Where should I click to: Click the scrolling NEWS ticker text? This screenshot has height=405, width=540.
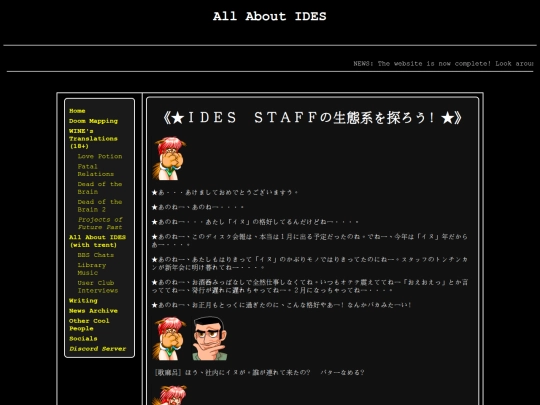[443, 64]
